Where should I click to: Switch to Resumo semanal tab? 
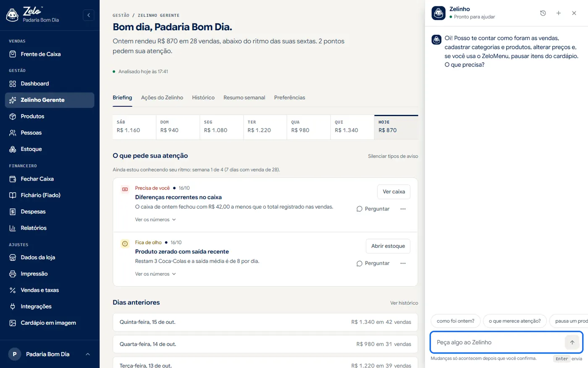pyautogui.click(x=244, y=98)
